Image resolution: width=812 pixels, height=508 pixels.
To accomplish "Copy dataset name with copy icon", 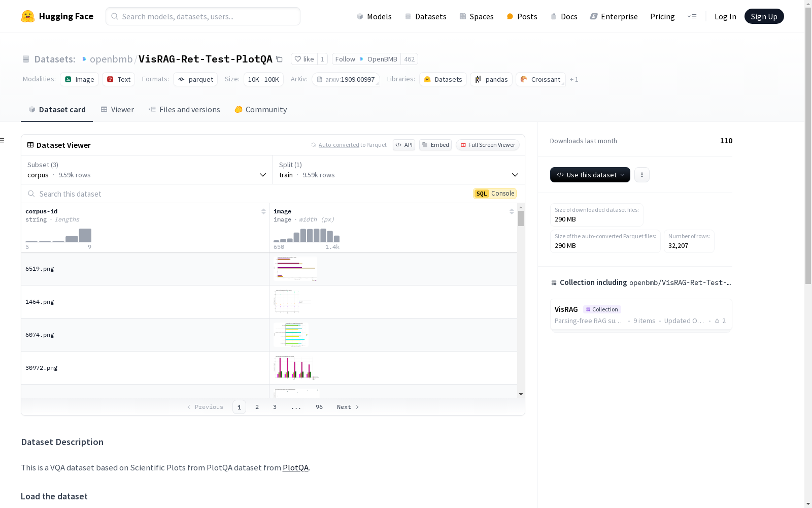I will [279, 59].
